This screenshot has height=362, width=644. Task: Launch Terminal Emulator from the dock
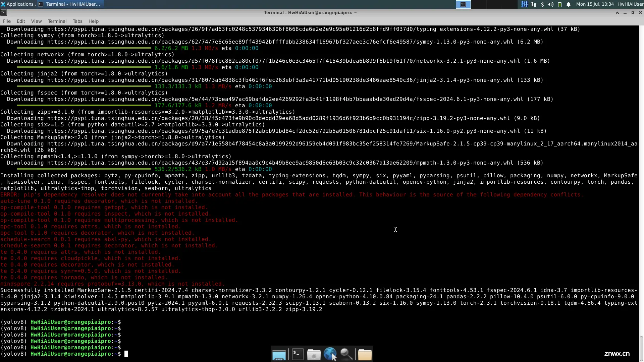tap(298, 354)
